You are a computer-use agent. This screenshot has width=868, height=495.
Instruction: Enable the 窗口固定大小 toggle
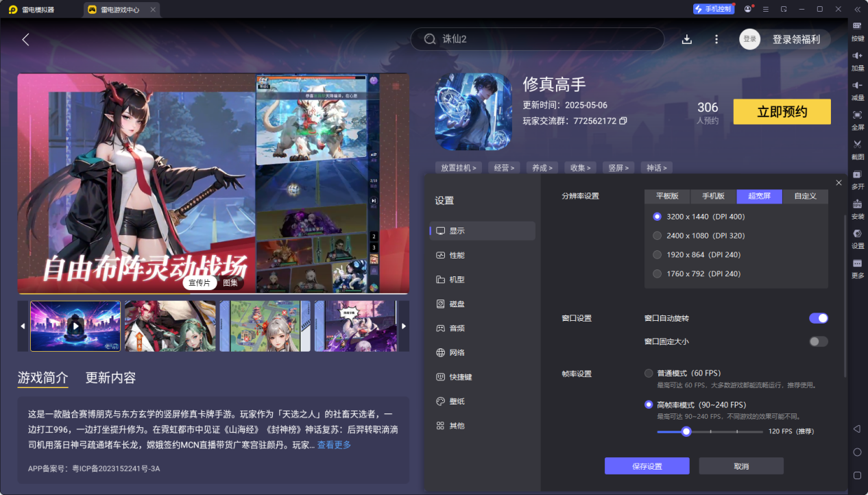tap(819, 341)
